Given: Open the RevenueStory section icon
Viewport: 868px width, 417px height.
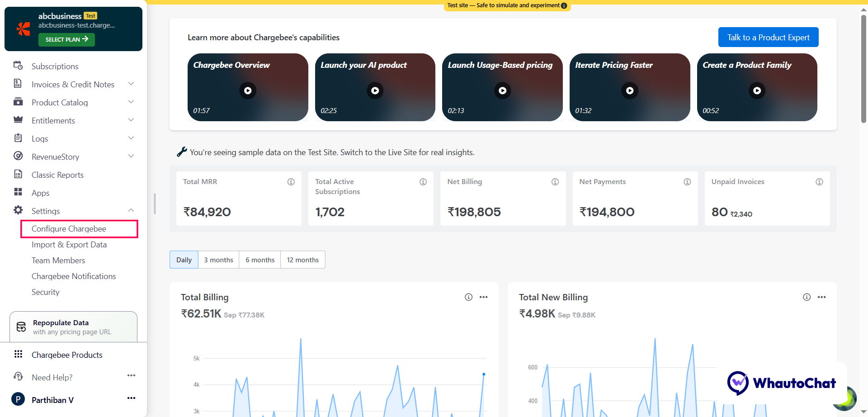Looking at the screenshot, I should [x=18, y=156].
